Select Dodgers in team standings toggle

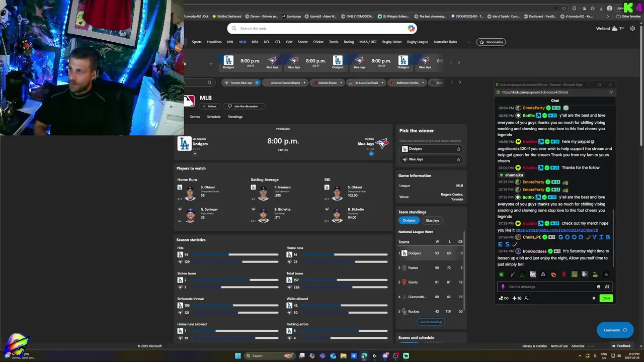pos(409,220)
